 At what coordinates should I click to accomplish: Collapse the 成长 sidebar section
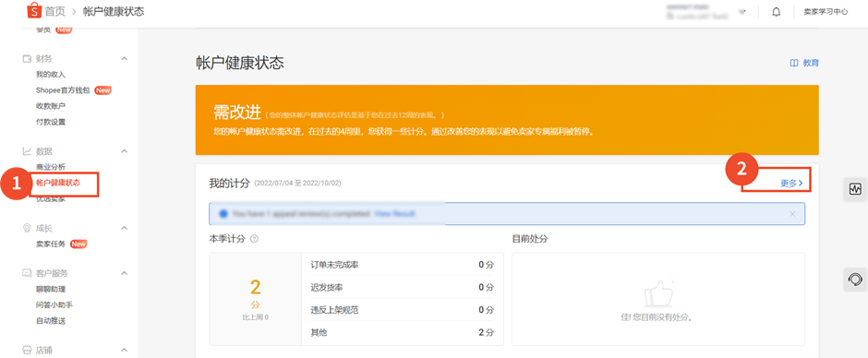(124, 228)
